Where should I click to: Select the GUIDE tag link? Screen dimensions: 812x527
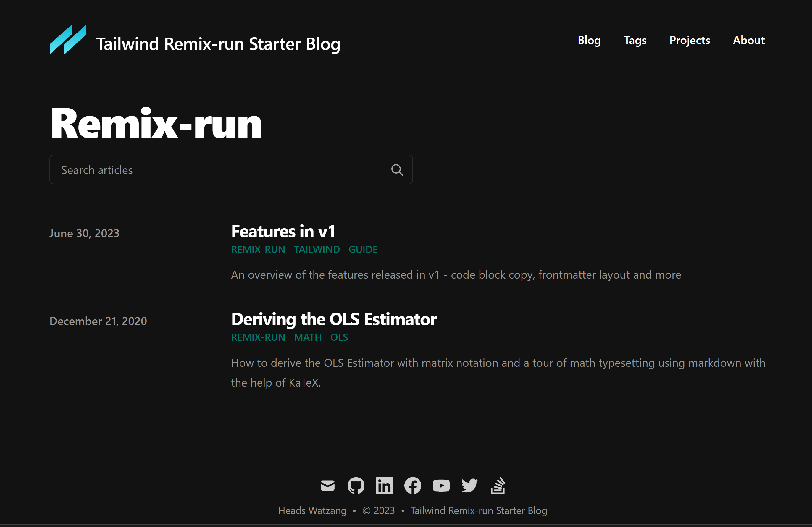[363, 249]
